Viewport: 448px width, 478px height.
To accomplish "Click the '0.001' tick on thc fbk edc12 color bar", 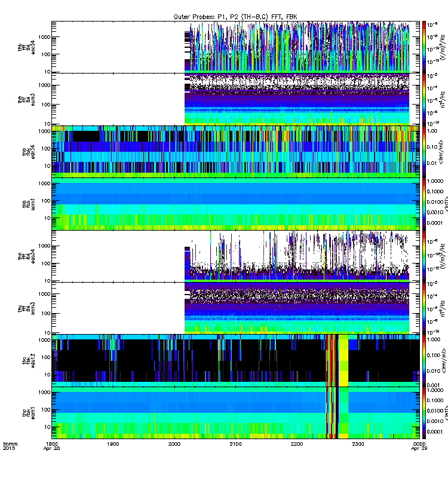I will (434, 385).
